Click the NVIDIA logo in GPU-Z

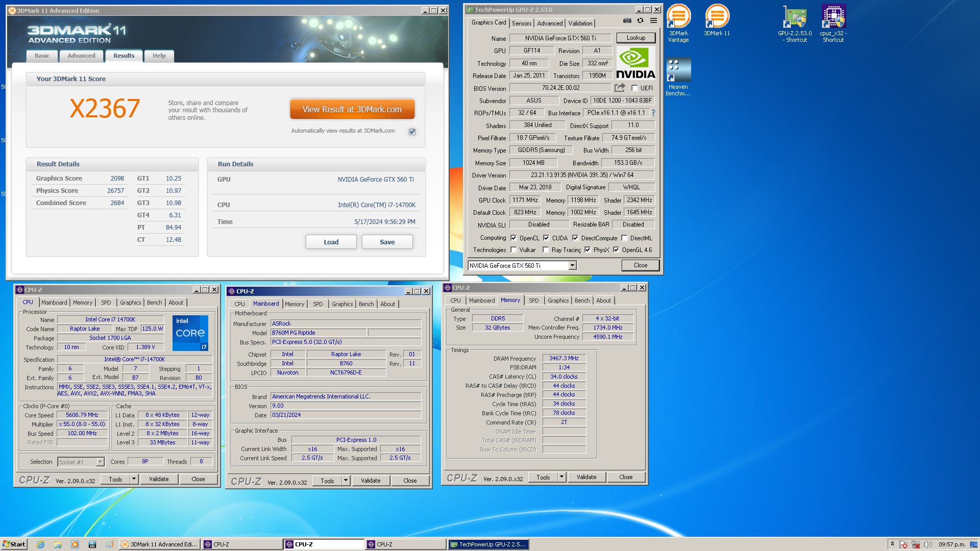click(635, 63)
